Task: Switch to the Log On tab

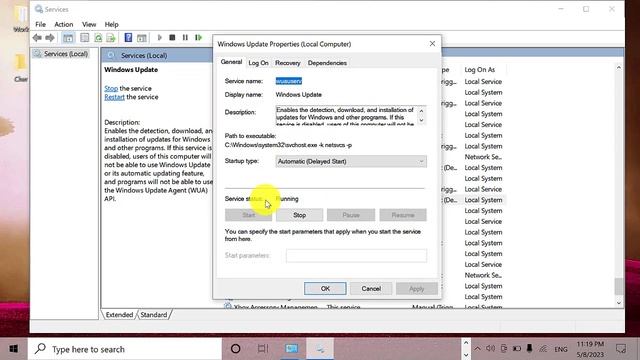Action: click(258, 63)
